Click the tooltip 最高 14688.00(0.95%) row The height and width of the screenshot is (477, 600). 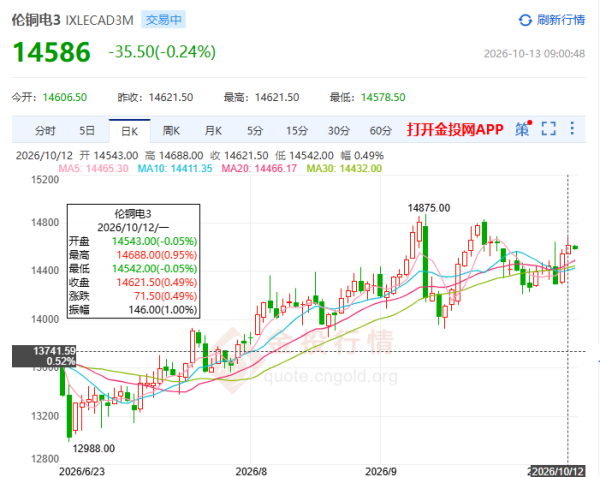[x=133, y=255]
